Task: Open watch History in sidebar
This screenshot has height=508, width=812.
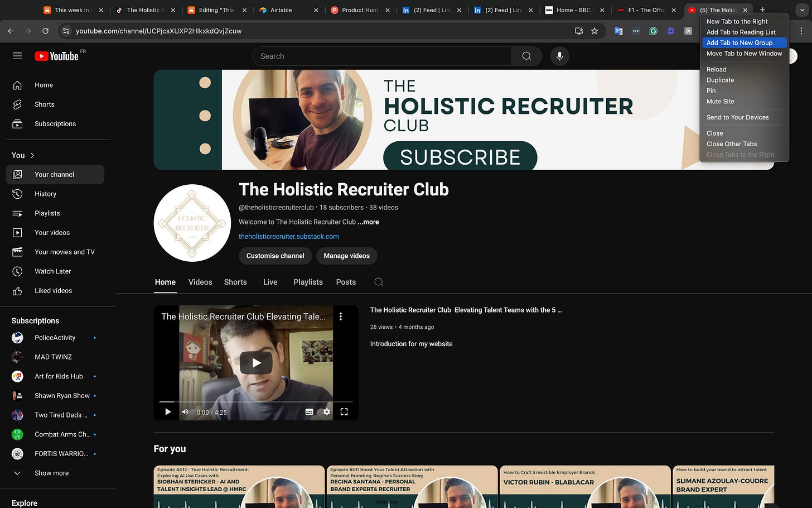Action: click(55, 194)
